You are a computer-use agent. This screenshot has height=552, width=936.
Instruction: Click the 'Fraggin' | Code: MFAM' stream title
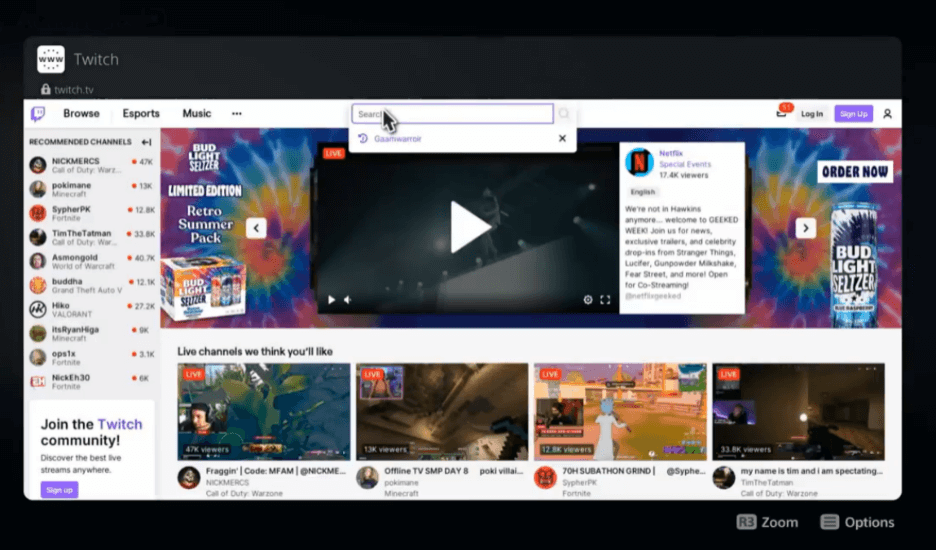(276, 471)
